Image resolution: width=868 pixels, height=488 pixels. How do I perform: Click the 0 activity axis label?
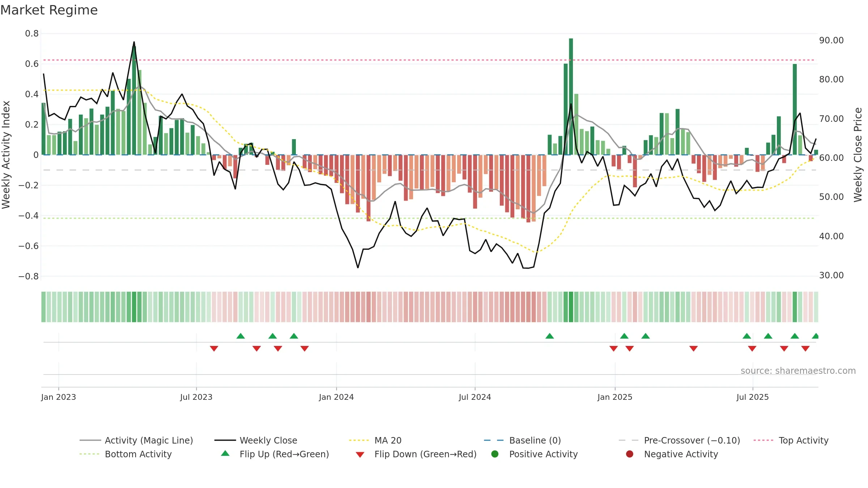click(36, 155)
